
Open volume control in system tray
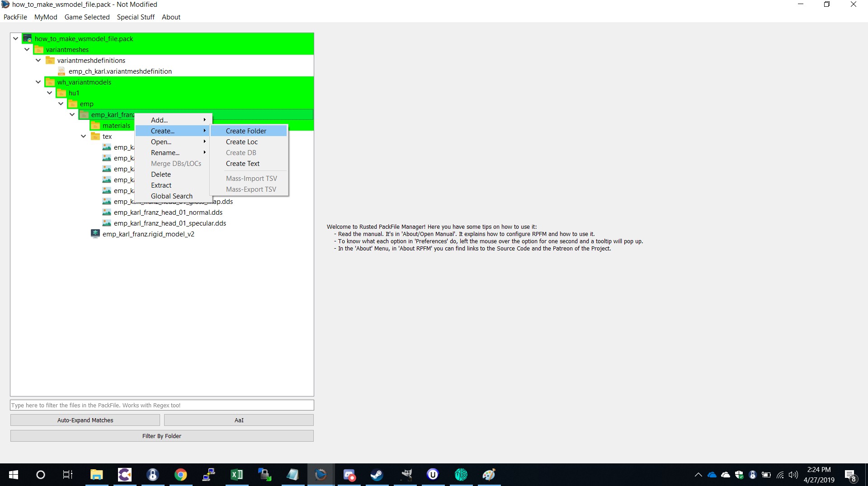click(x=793, y=475)
